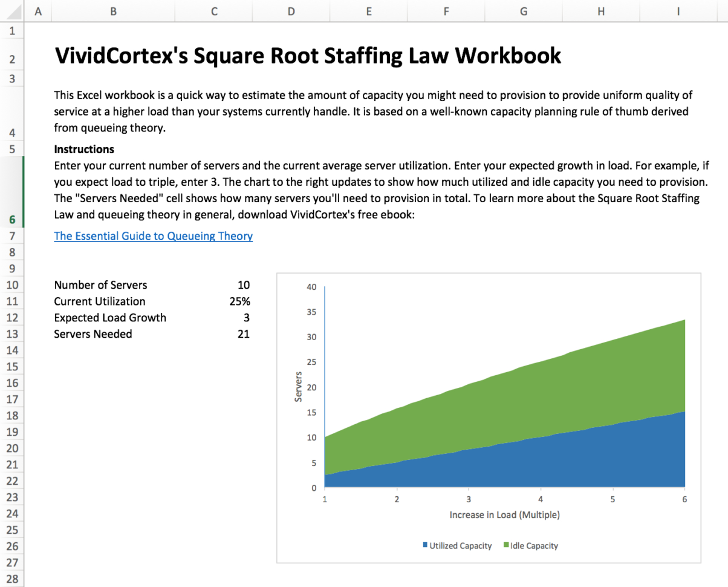Select the Instructions heading cell

(x=83, y=149)
